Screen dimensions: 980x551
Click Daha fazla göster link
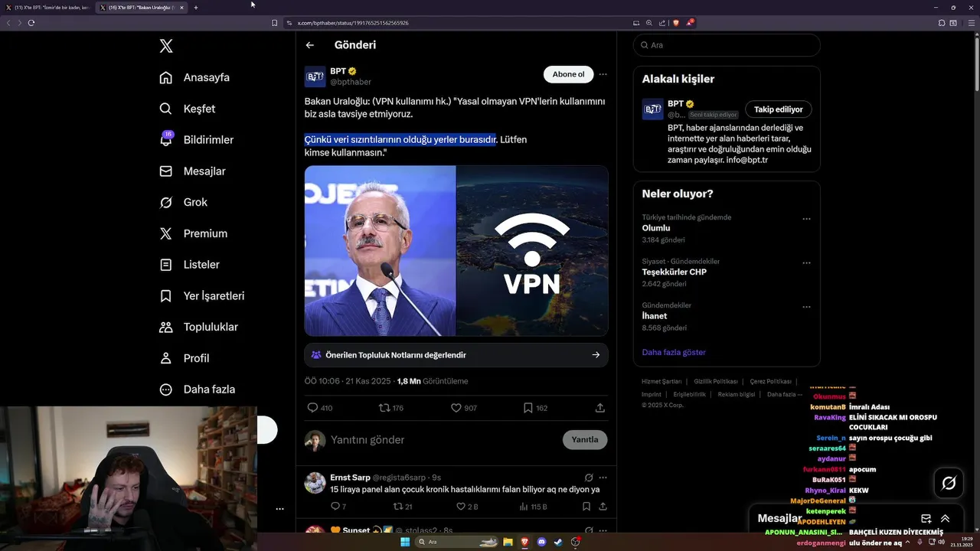tap(674, 352)
